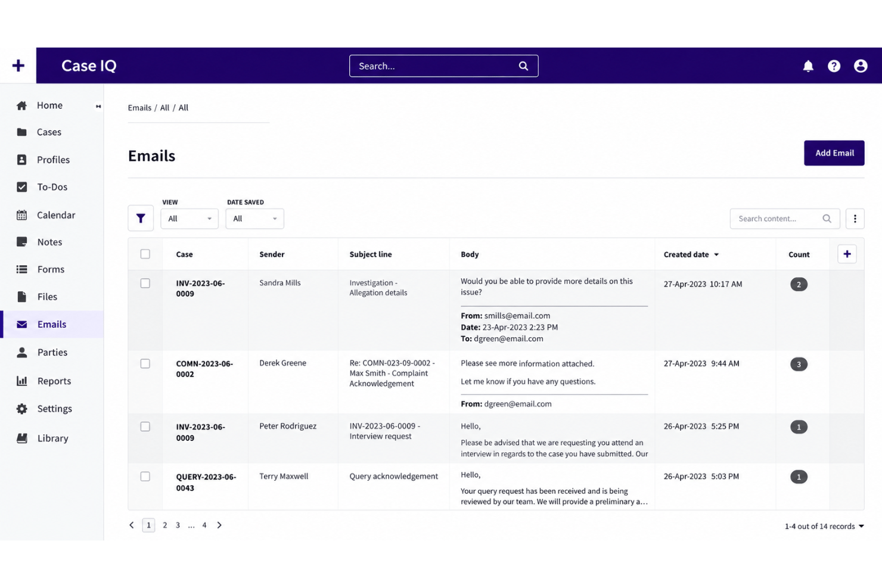Image resolution: width=882 pixels, height=588 pixels.
Task: Check the Peter Rodriguez email row
Action: pos(145,427)
